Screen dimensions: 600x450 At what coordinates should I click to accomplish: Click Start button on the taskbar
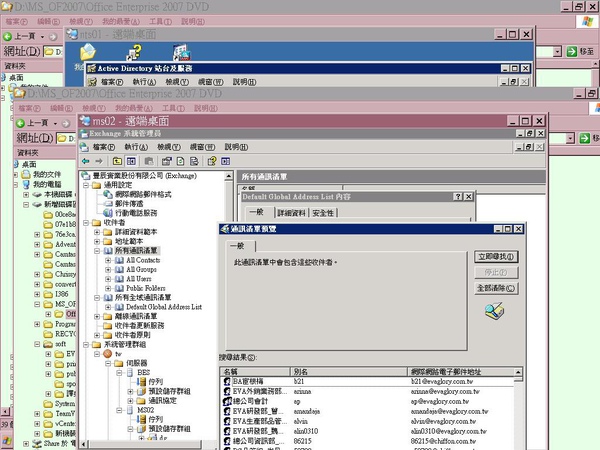(x=7, y=442)
